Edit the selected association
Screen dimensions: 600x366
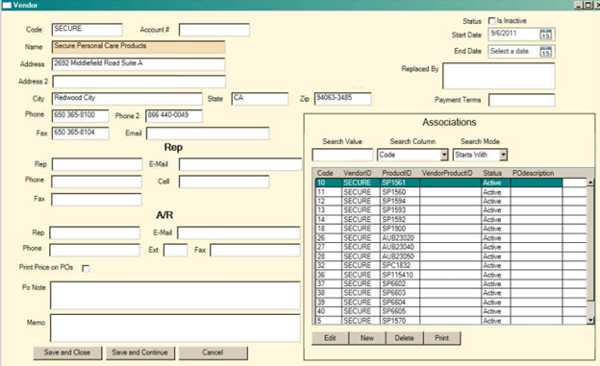pyautogui.click(x=330, y=338)
